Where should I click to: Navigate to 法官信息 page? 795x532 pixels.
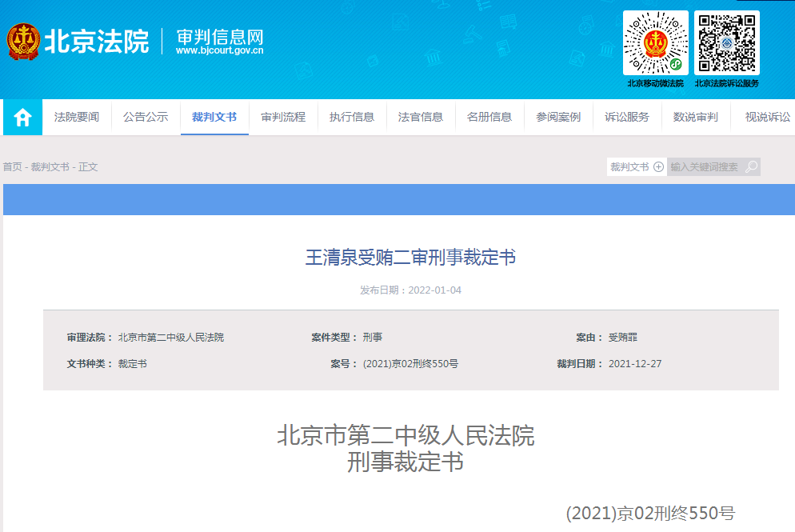[x=421, y=118]
